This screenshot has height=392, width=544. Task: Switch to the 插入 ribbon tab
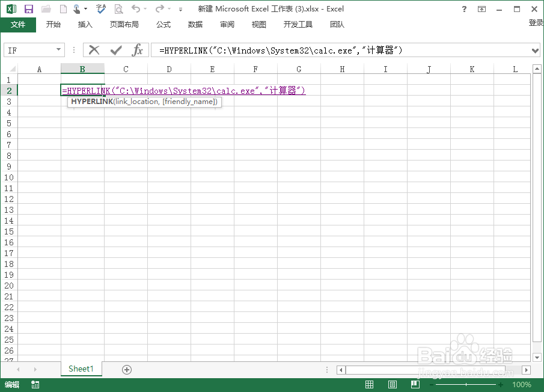coord(85,24)
